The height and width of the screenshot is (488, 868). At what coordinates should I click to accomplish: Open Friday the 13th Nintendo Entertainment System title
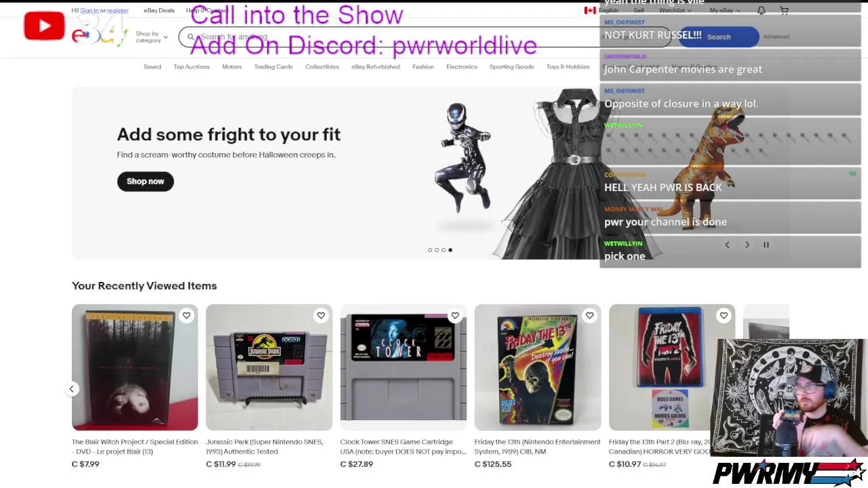pyautogui.click(x=538, y=447)
